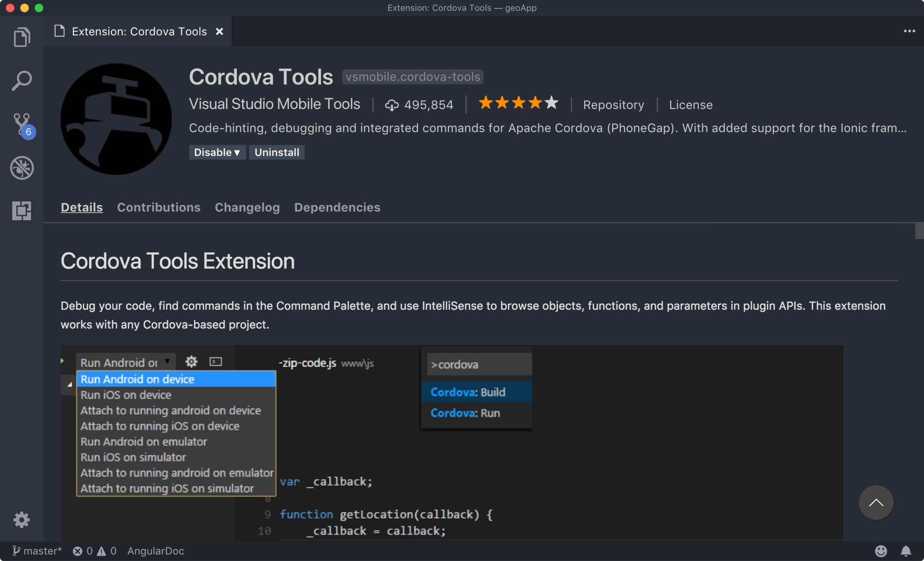Uninstall the Cordova Tools extension
The height and width of the screenshot is (561, 924).
pos(277,153)
